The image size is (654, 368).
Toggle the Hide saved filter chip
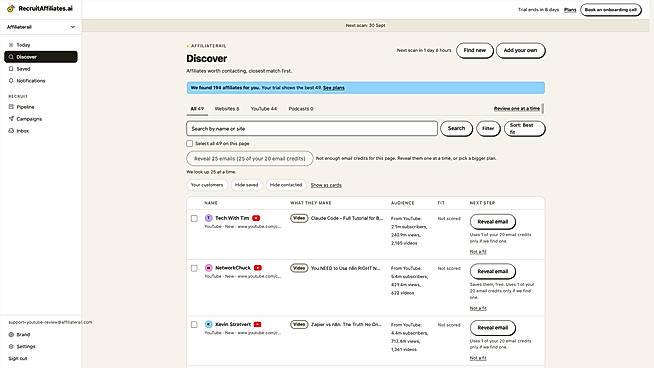[x=247, y=185]
